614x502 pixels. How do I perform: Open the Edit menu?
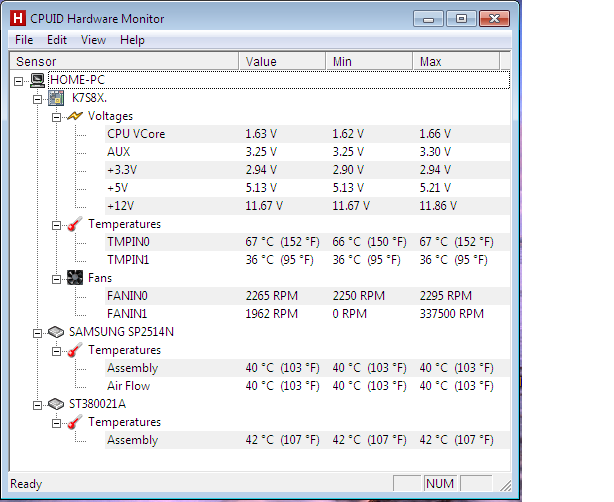click(57, 40)
